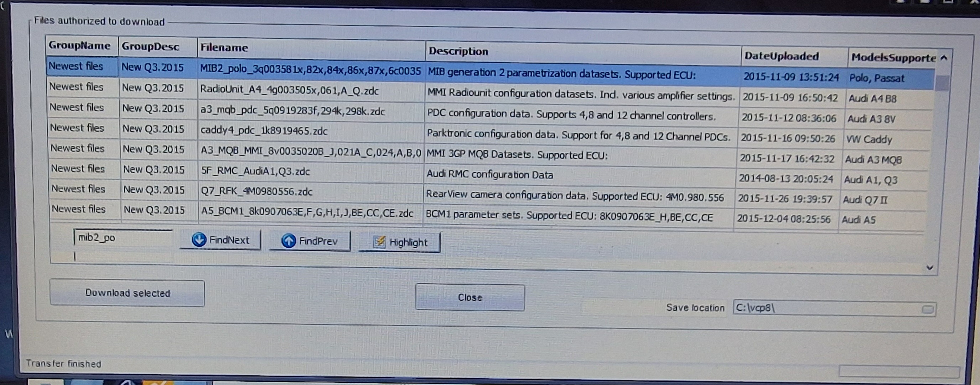
Task: Click the Description column header
Action: (458, 51)
